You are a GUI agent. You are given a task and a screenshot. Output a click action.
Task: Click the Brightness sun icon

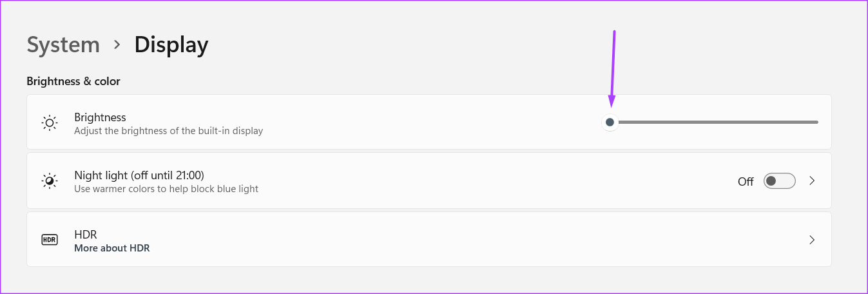[50, 122]
